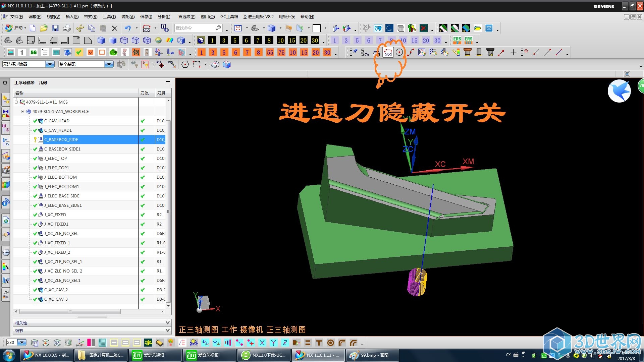Screen dimensions: 644x362
Task: Expand the 相关性 panel
Action: [x=167, y=323]
